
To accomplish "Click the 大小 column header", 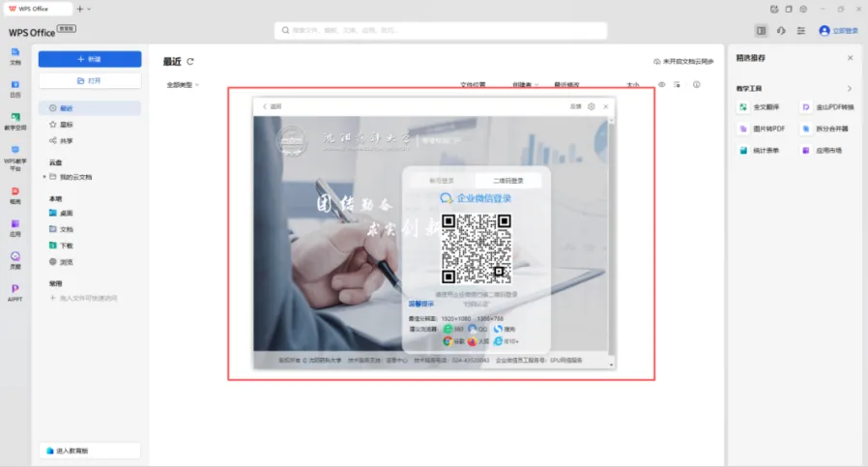I will pos(633,85).
